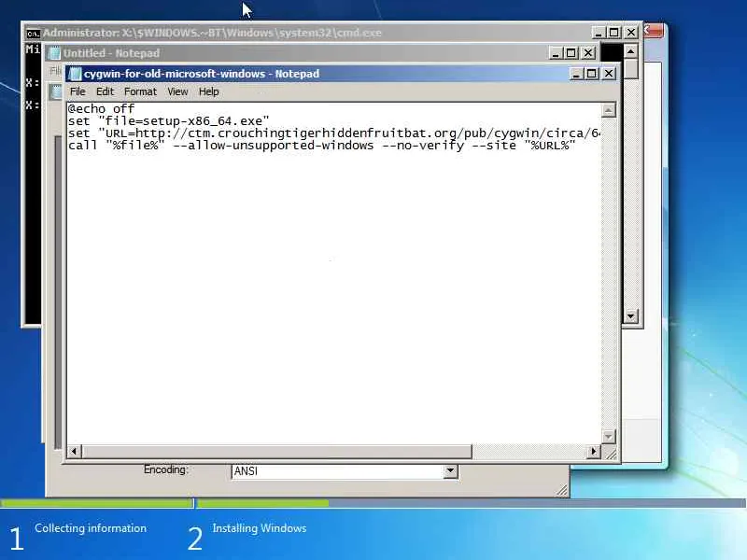
Task: Minimize the Administrator cmd.exe window
Action: pos(598,33)
